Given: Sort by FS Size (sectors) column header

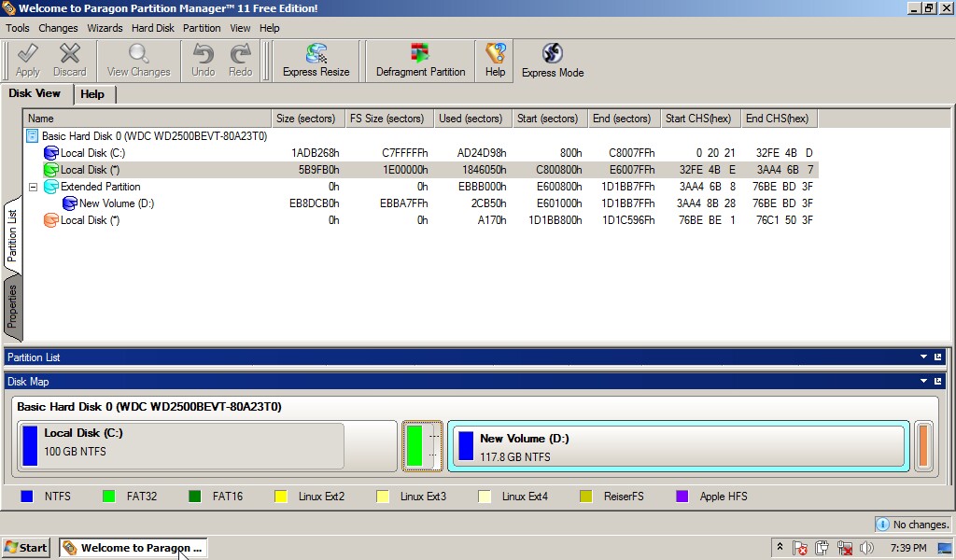Looking at the screenshot, I should coord(389,119).
